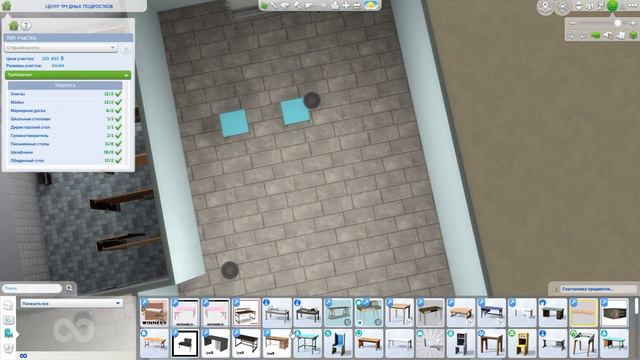Open the world map pin icon
This screenshot has height=360, width=640.
coord(545,7)
